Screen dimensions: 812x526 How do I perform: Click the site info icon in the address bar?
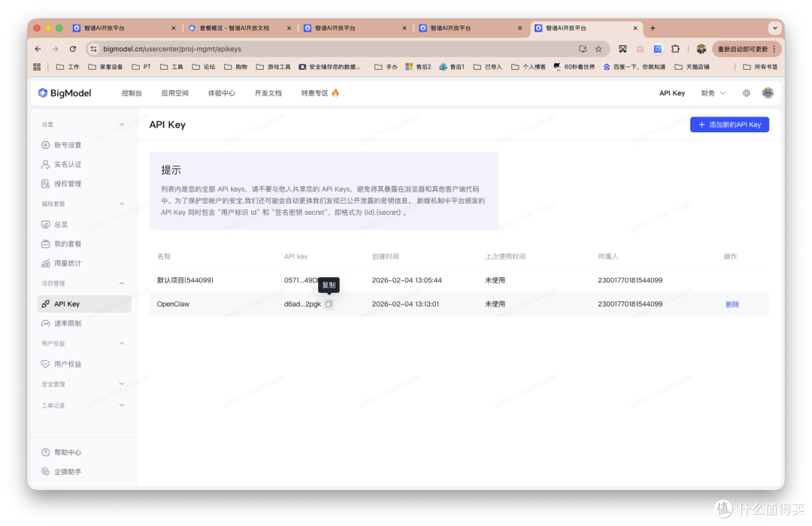coord(94,49)
